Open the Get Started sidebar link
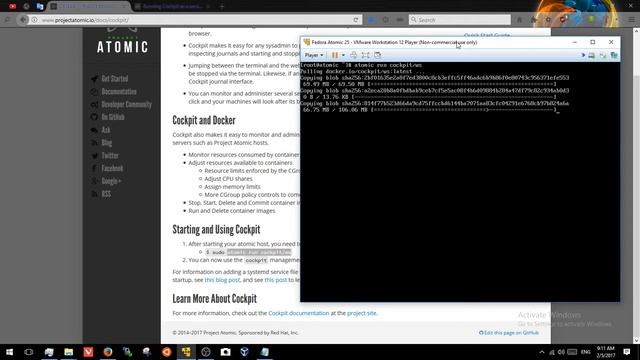 [115, 78]
